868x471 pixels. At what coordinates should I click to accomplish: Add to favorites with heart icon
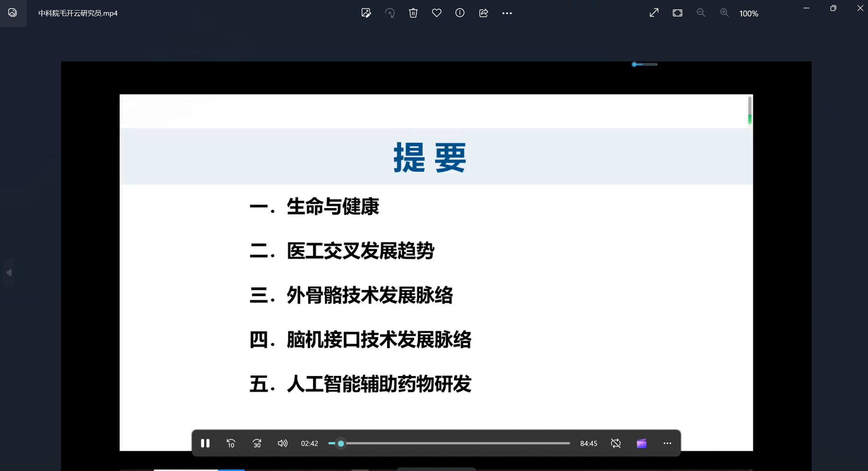pyautogui.click(x=437, y=13)
